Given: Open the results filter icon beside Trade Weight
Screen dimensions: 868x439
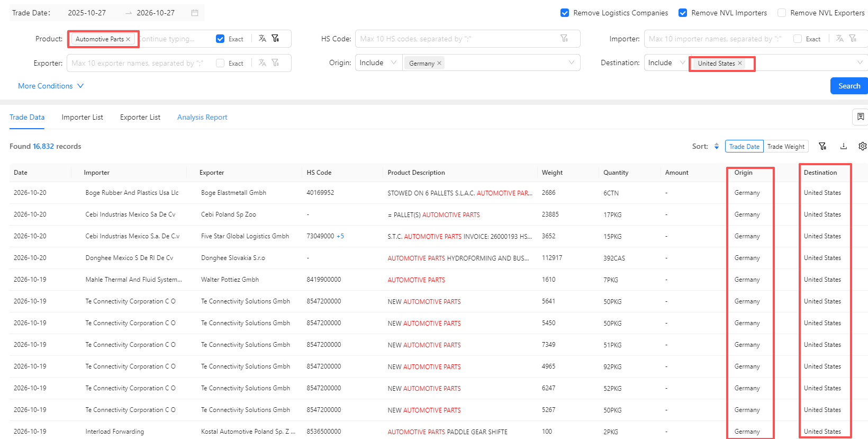Looking at the screenshot, I should (x=822, y=147).
